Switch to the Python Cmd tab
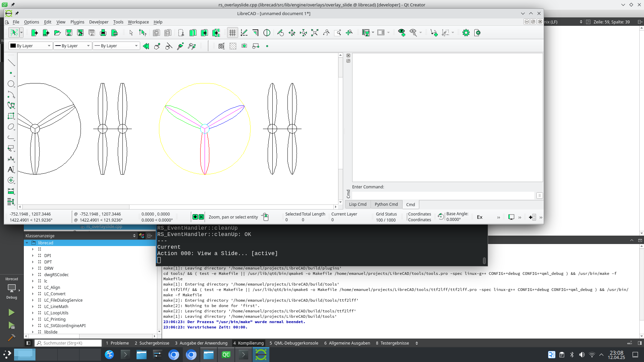Viewport: 644px width, 362px height. (386, 204)
